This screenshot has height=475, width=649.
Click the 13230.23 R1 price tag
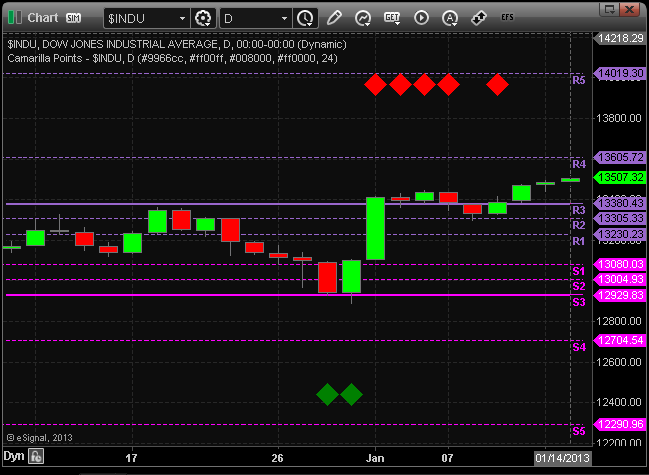point(620,234)
